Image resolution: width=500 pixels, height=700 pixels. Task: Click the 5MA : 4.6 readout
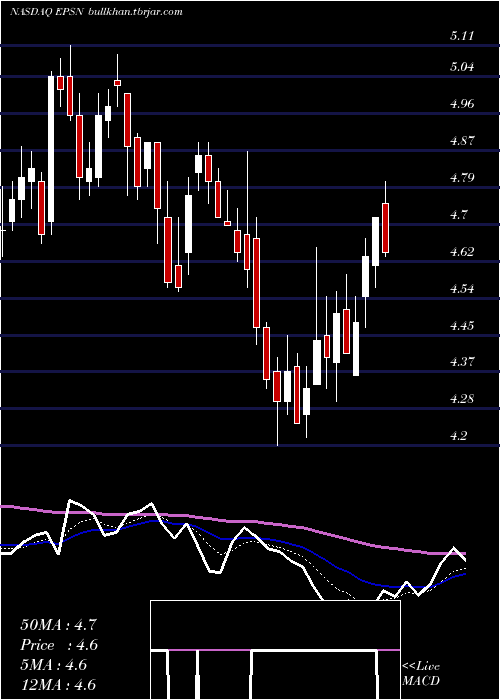pyautogui.click(x=54, y=665)
